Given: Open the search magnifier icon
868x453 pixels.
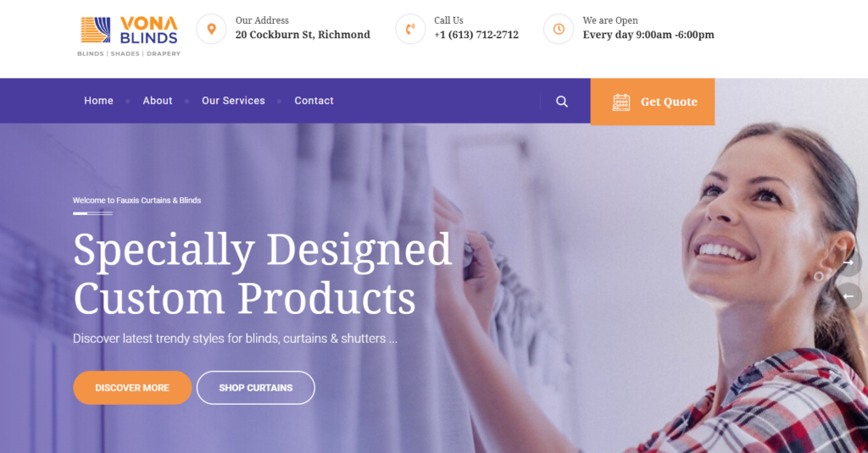Looking at the screenshot, I should point(562,102).
